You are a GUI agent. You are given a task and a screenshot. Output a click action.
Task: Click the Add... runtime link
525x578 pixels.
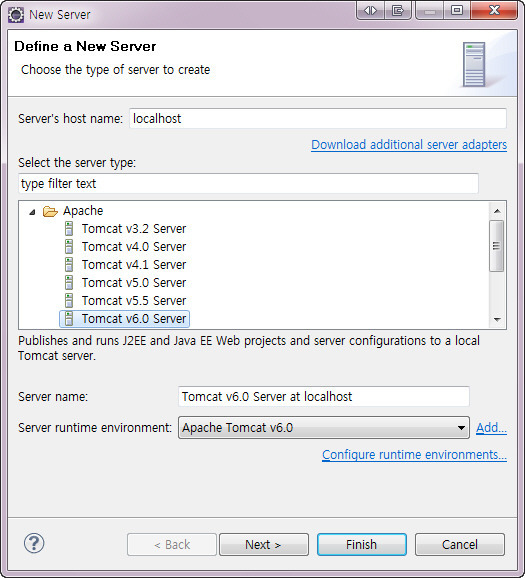[x=491, y=428]
